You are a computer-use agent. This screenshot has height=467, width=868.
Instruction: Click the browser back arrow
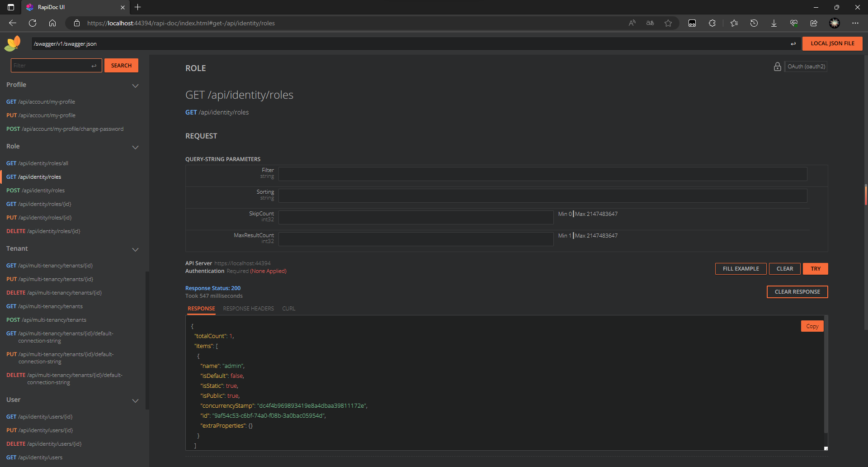[13, 23]
